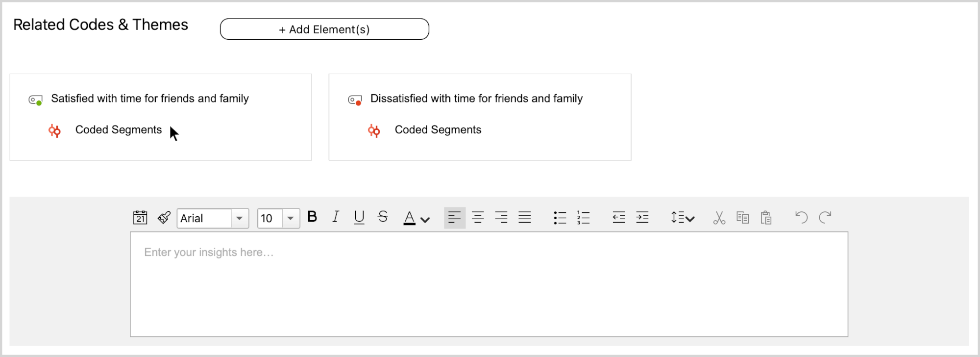
Task: Click the paste clipboard icon
Action: click(766, 218)
